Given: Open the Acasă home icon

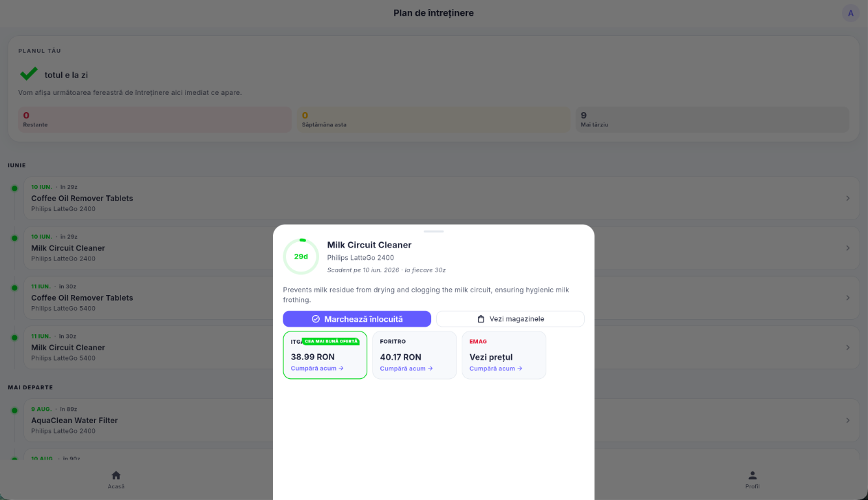Looking at the screenshot, I should click(x=116, y=475).
